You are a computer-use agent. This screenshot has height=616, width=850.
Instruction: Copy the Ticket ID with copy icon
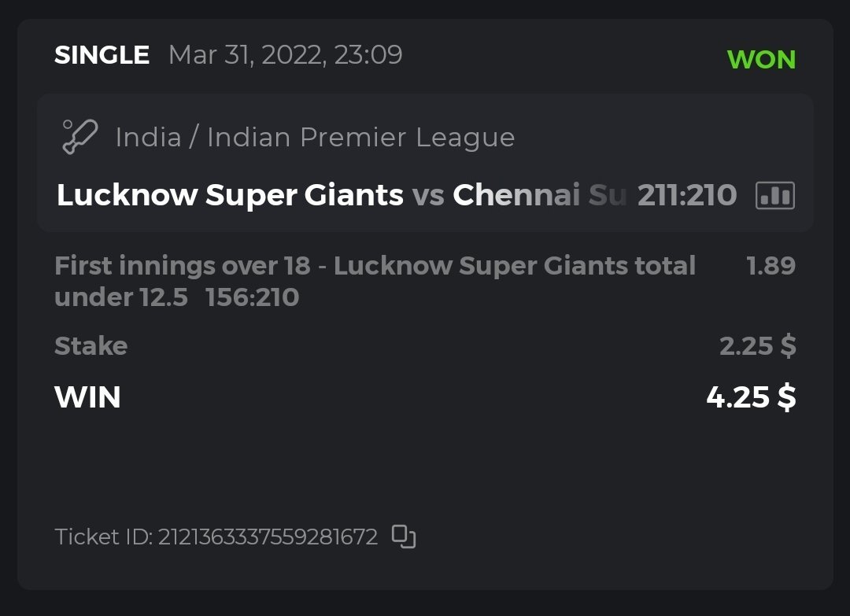point(404,537)
